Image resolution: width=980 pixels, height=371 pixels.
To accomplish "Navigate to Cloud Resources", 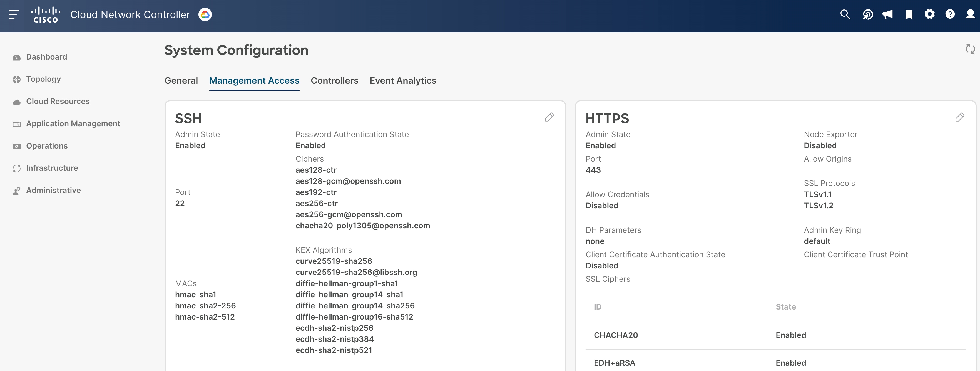I will [x=58, y=101].
